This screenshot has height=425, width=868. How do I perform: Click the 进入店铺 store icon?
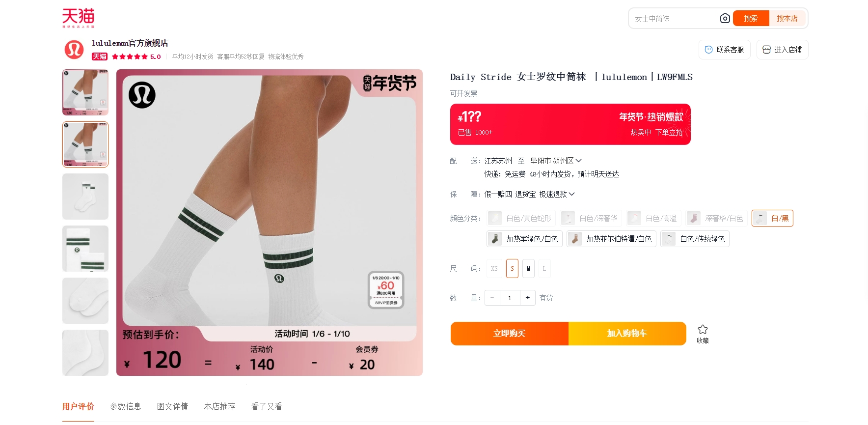(766, 50)
